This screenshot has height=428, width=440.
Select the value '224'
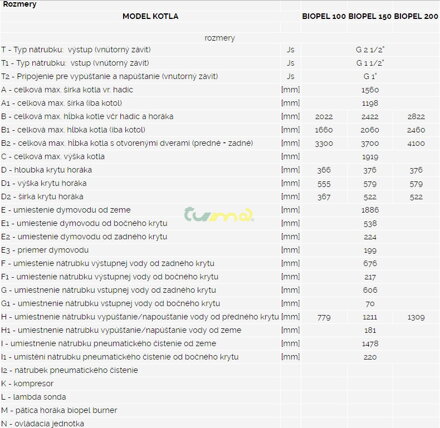(370, 237)
